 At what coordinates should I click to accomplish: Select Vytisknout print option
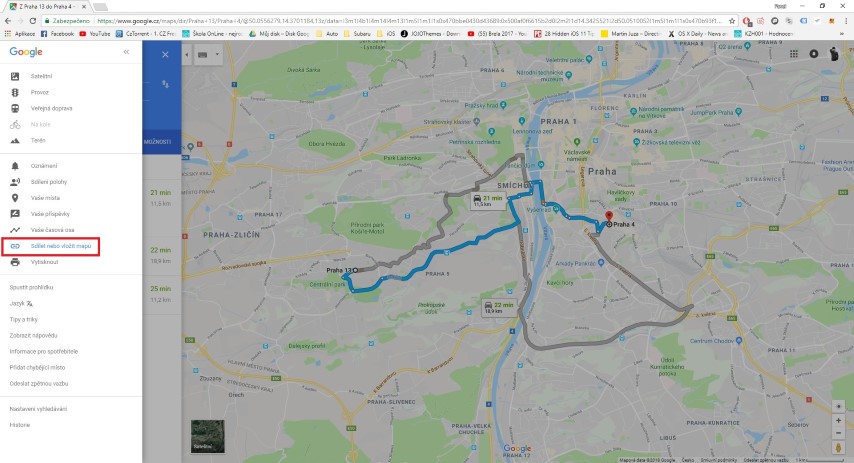(x=44, y=262)
